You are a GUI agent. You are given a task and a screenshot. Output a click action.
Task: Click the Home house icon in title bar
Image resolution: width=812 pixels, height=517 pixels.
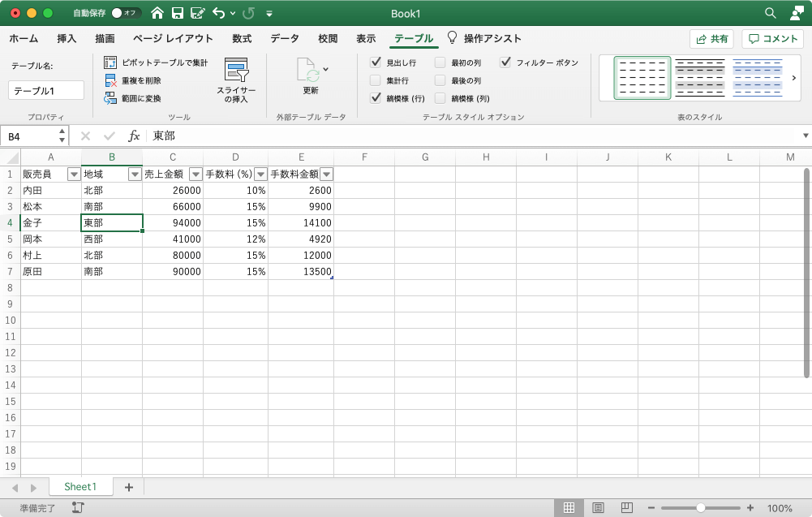(157, 13)
